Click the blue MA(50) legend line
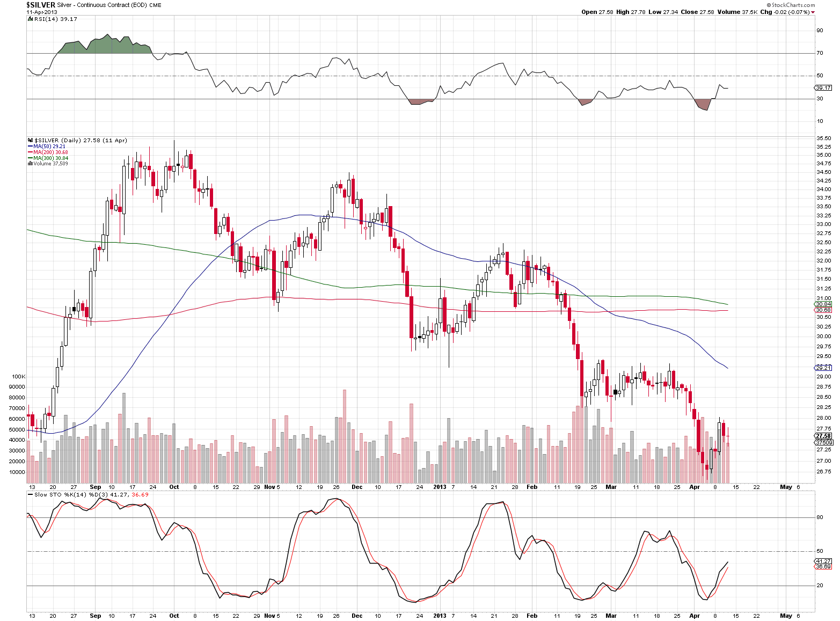Viewport: 840px width, 621px height. tap(30, 147)
